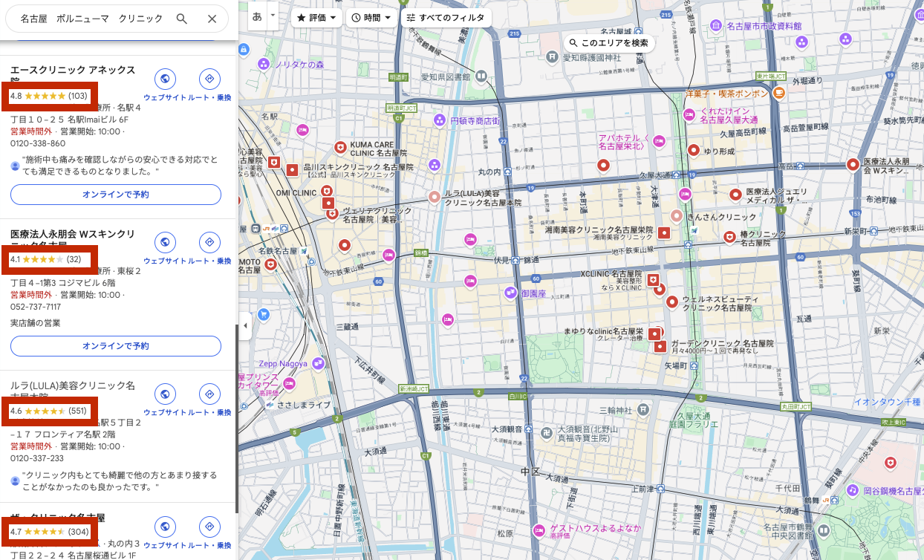The width and height of the screenshot is (924, 560).
Task: Open すべてのフィルタ all filters
Action: [x=446, y=17]
